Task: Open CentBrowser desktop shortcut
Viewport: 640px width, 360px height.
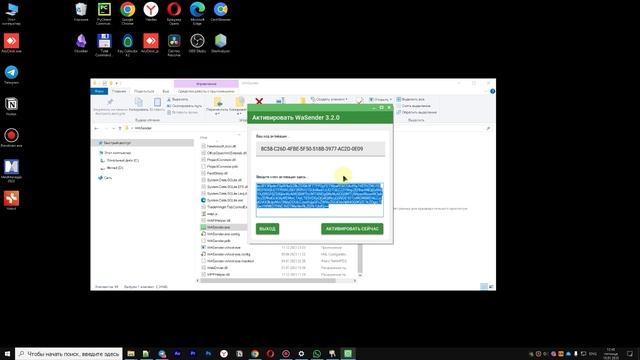Action: (x=220, y=12)
